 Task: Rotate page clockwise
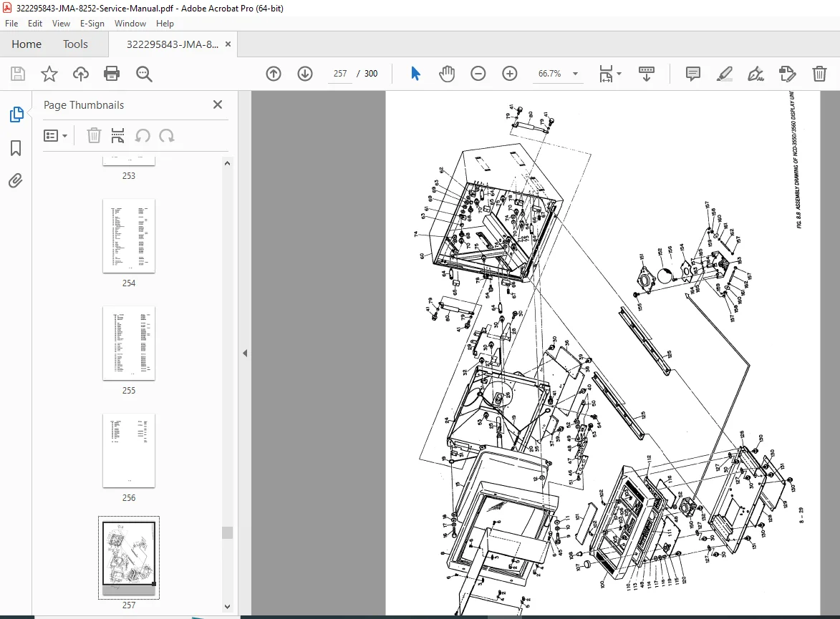click(167, 136)
